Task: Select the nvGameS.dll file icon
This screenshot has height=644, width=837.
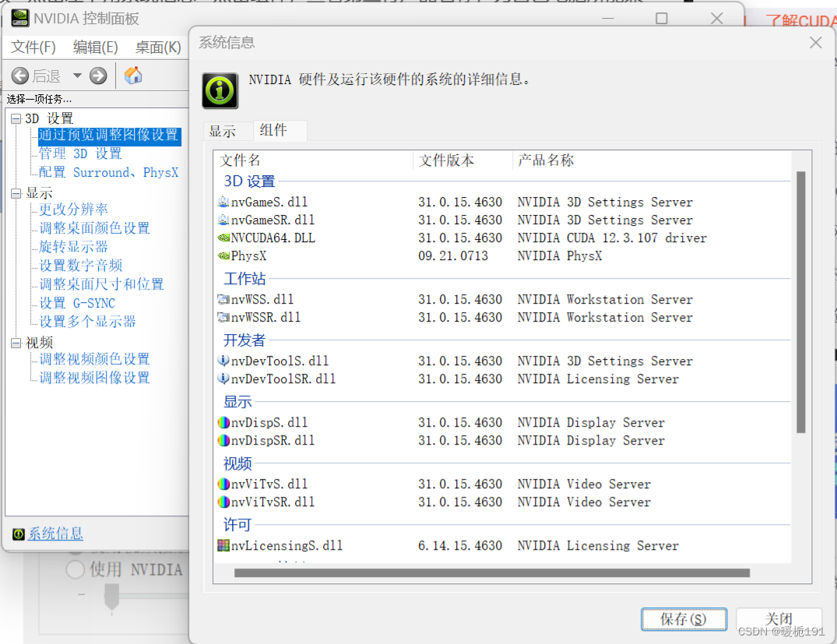Action: [223, 202]
